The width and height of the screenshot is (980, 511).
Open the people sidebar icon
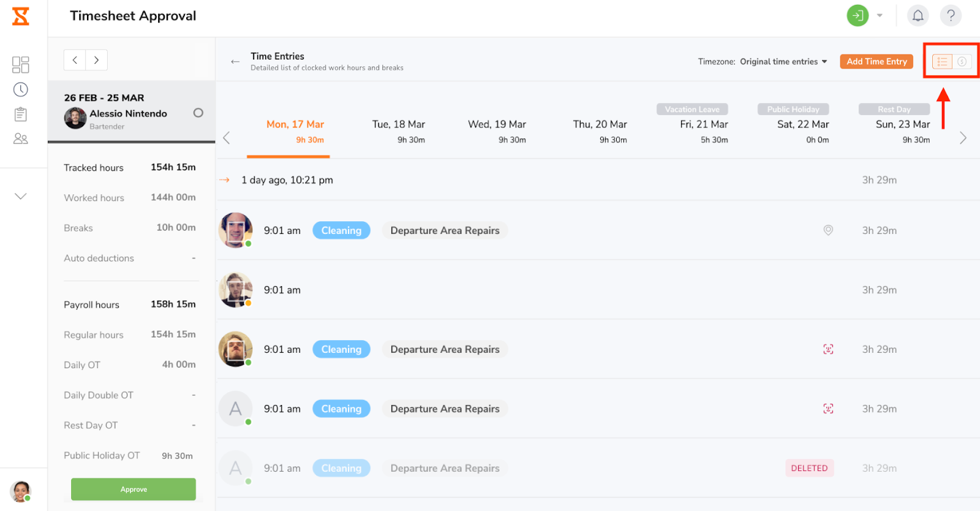[21, 138]
